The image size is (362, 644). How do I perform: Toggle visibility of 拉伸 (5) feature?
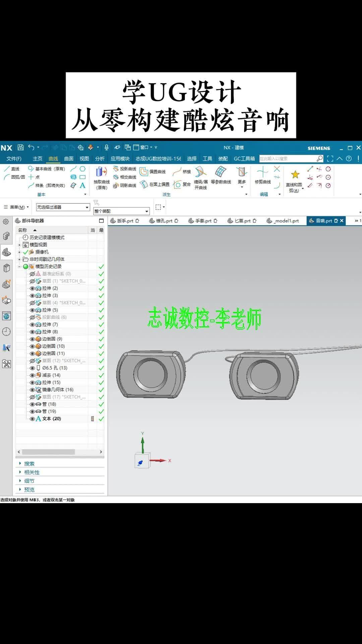[33, 310]
